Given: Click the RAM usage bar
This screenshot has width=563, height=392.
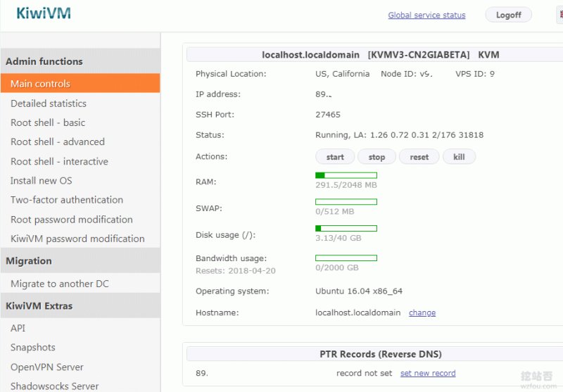Looking at the screenshot, I should point(346,175).
